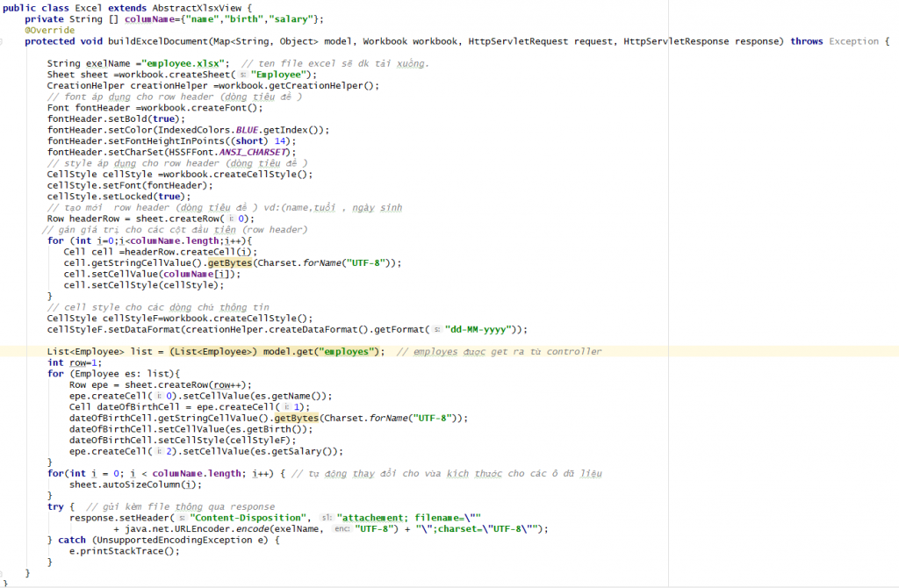This screenshot has height=588, width=899.
Task: Click "Map<String, Object>" parameter type
Action: tap(266, 41)
